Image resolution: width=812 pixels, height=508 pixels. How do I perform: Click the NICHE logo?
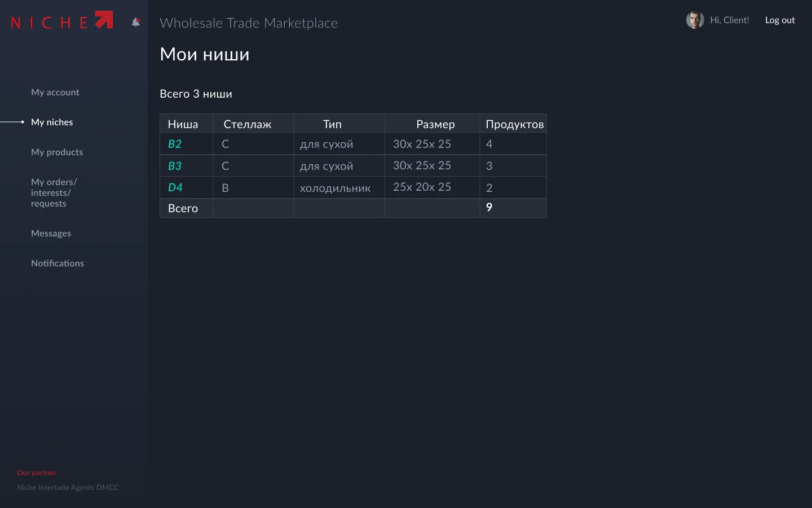point(61,21)
